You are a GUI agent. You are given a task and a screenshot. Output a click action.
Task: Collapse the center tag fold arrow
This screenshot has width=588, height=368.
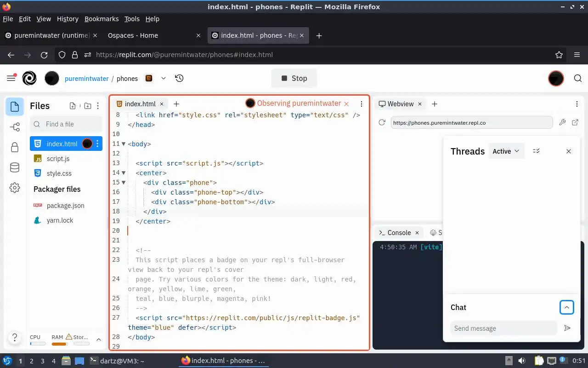[x=124, y=173]
